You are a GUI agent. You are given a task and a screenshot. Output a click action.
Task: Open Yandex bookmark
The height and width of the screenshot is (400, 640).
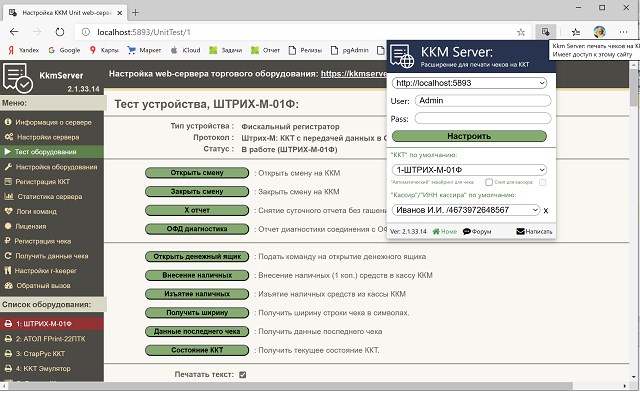pyautogui.click(x=24, y=50)
